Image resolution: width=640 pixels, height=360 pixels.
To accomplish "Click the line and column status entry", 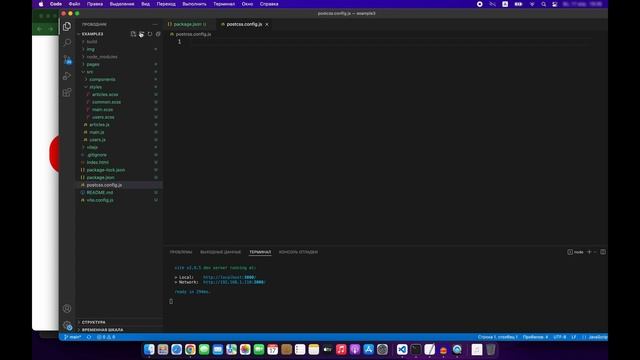I will 498,337.
